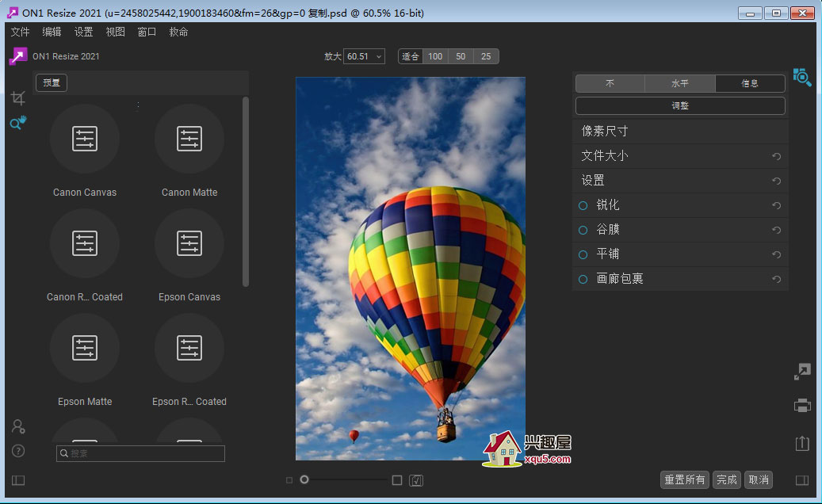Reset the 画廊包裹 section

click(x=776, y=279)
